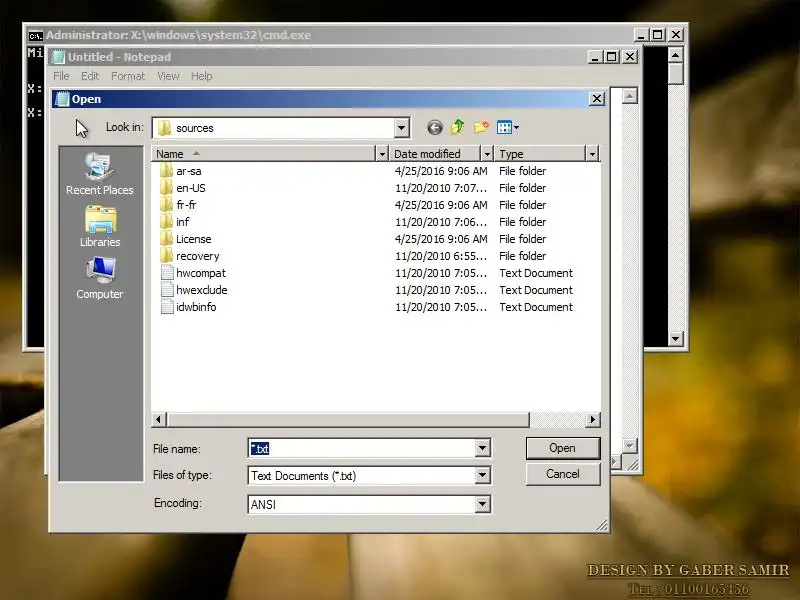Open the Date modified column filter dropdown
Image resolution: width=800 pixels, height=600 pixels.
[x=487, y=154]
